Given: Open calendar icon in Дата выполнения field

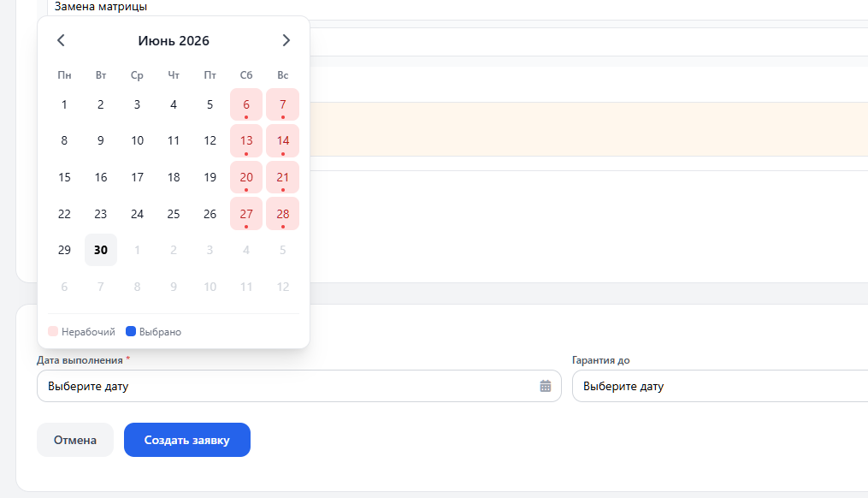Looking at the screenshot, I should pyautogui.click(x=546, y=386).
